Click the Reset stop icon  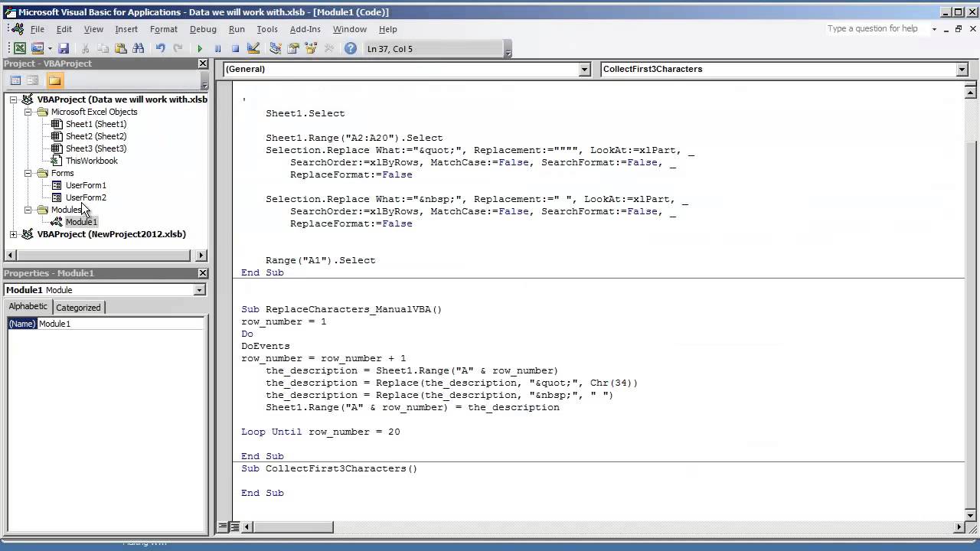[235, 48]
